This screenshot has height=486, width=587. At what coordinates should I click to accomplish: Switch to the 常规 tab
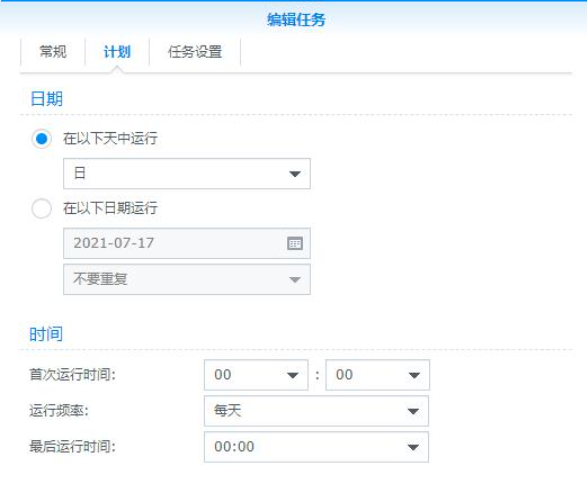(x=53, y=52)
